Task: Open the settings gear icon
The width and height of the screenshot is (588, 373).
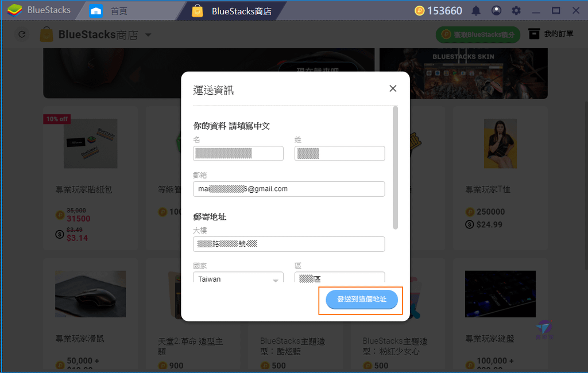Action: click(x=516, y=10)
